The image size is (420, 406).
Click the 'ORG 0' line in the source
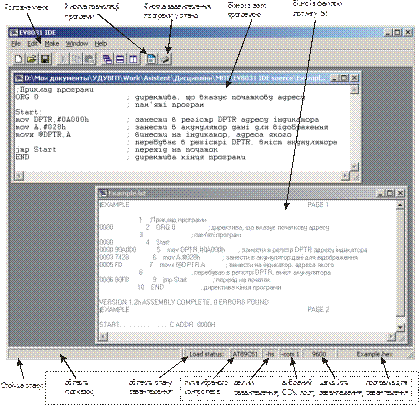click(x=27, y=97)
